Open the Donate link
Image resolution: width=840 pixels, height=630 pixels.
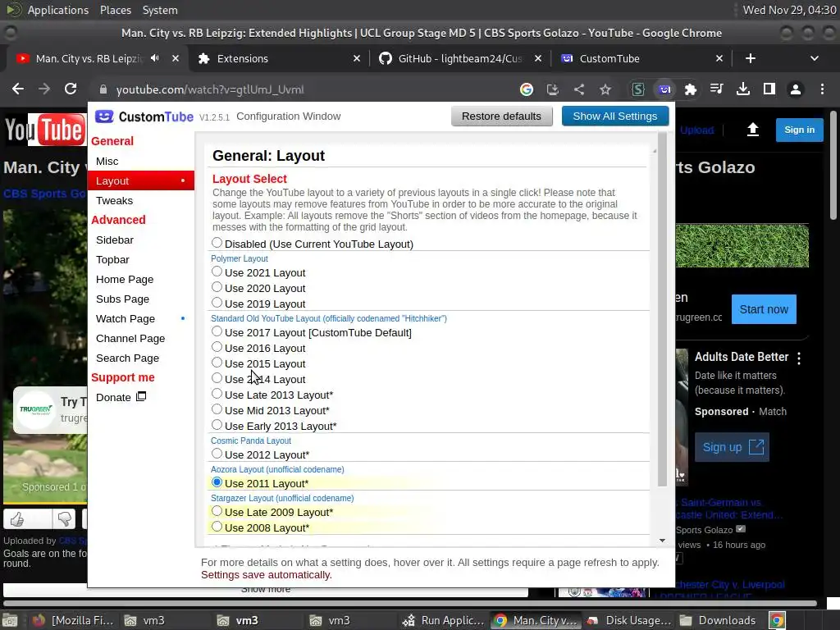click(x=121, y=398)
